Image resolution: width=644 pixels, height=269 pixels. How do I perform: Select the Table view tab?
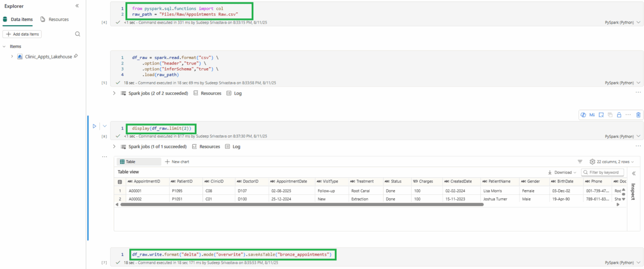[139, 162]
